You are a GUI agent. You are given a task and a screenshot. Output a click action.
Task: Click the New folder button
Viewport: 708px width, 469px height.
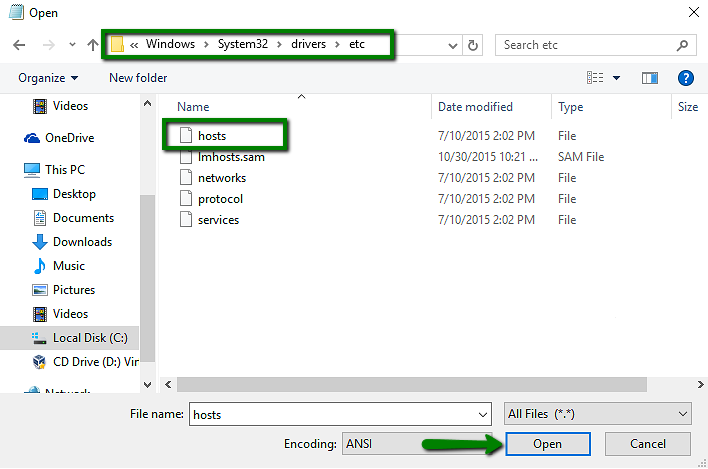click(x=138, y=78)
